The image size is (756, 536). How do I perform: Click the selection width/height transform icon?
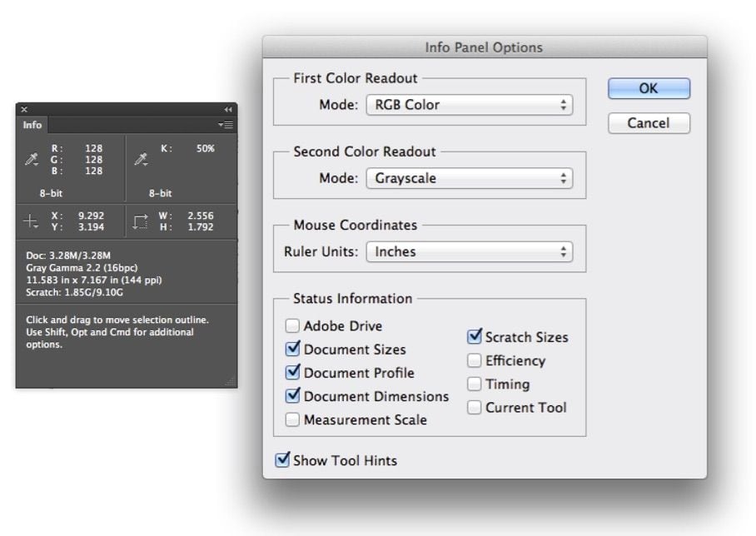coord(141,221)
